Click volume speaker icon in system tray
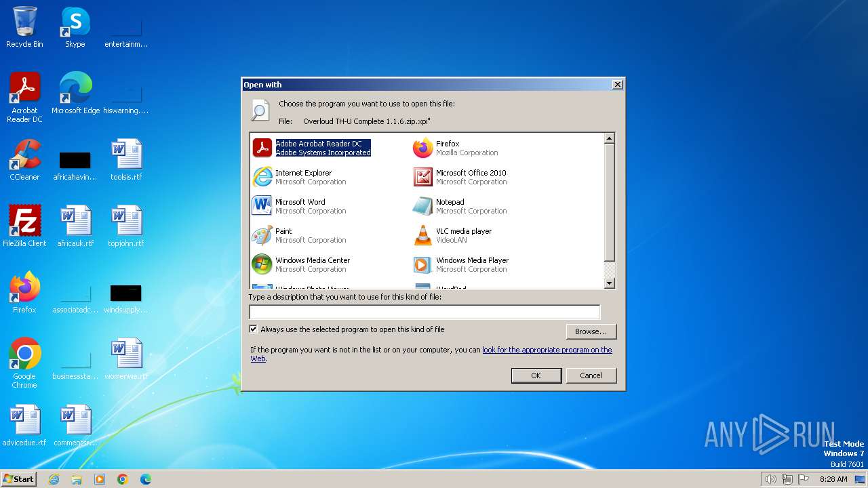The height and width of the screenshot is (488, 868). click(771, 479)
